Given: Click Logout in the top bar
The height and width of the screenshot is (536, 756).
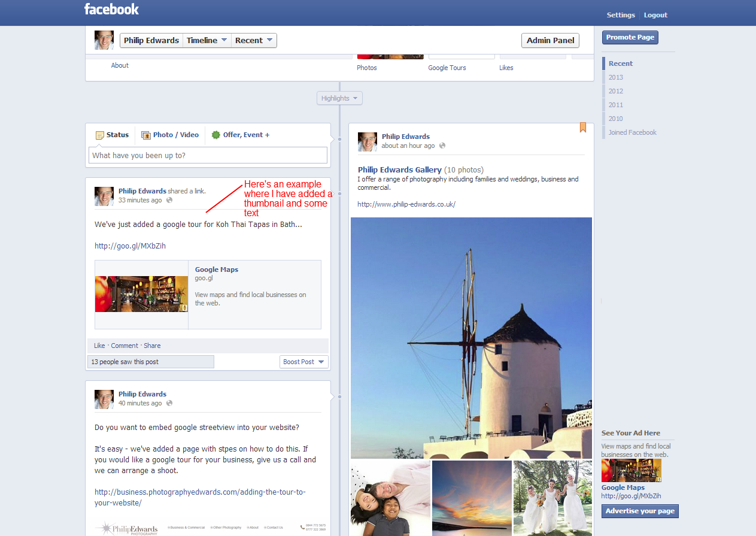Looking at the screenshot, I should pos(655,15).
